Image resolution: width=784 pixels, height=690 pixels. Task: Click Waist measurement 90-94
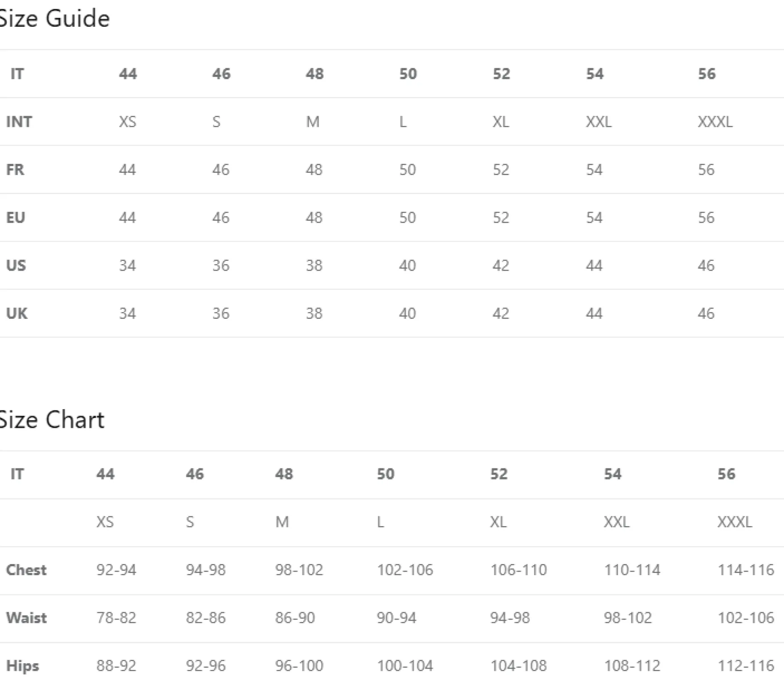pos(396,618)
